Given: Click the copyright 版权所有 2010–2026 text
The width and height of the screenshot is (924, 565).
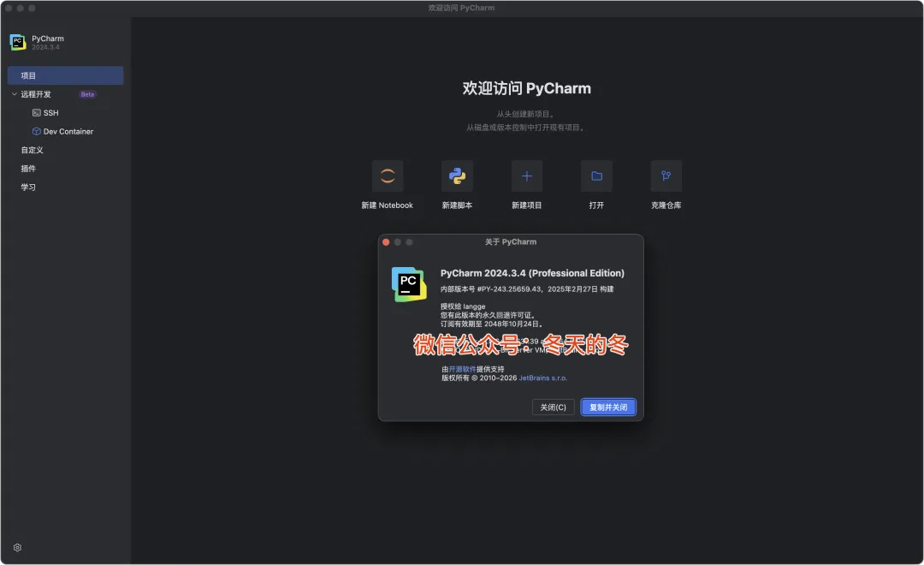Looking at the screenshot, I should coord(480,378).
